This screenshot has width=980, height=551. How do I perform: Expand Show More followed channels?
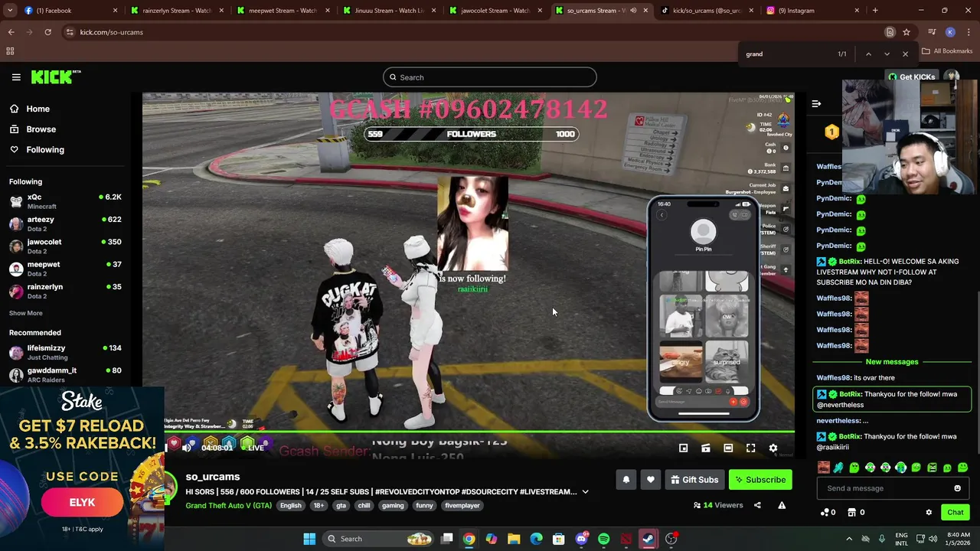(25, 313)
